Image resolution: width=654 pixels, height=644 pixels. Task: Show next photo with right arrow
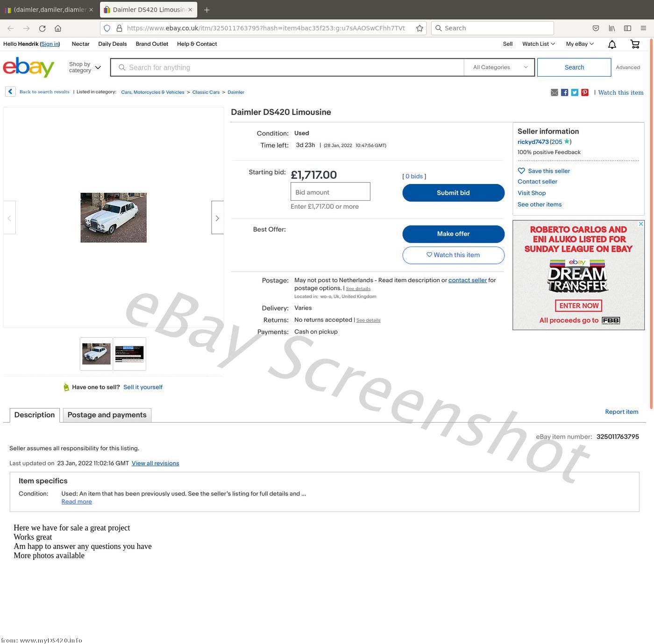[x=217, y=218]
